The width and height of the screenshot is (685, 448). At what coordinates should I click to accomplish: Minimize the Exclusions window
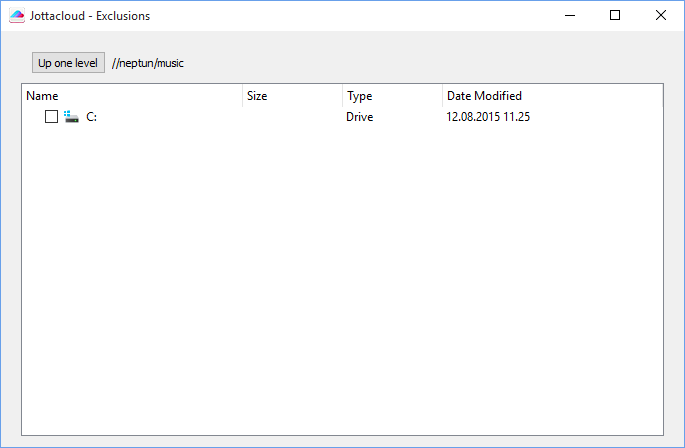[x=570, y=15]
